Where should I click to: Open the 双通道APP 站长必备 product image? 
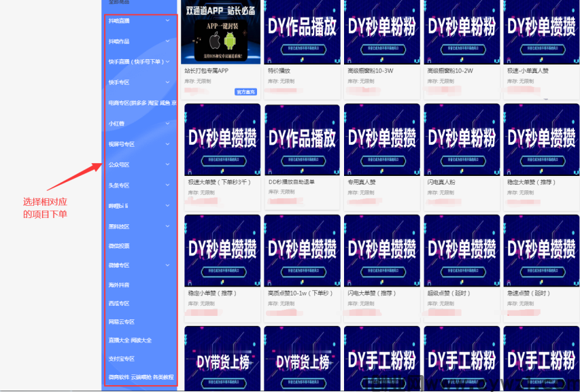point(221,32)
